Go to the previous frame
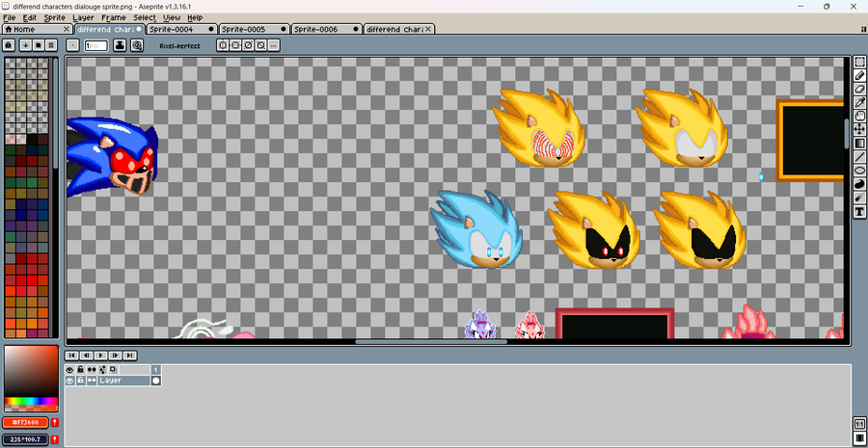The width and height of the screenshot is (868, 448). click(x=87, y=356)
